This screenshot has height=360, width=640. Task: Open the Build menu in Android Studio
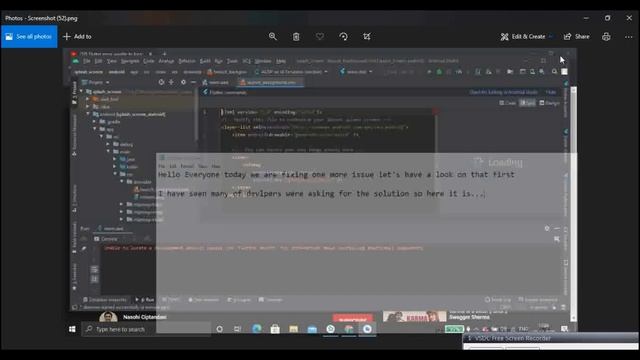pyautogui.click(x=205, y=61)
